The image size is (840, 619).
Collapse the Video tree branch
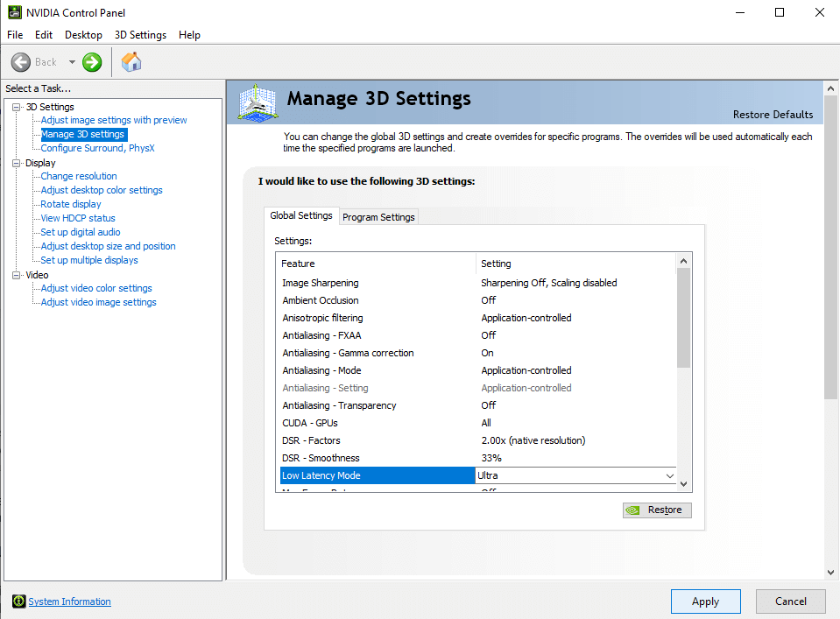click(x=14, y=274)
